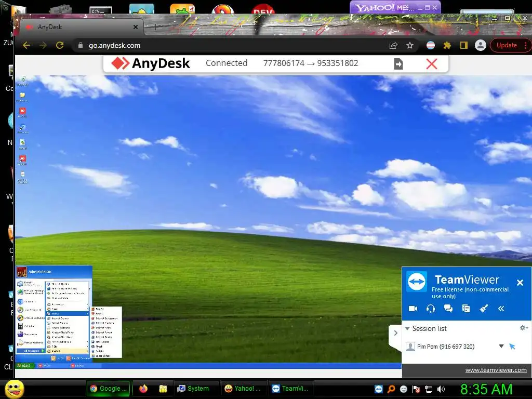532x399 pixels.
Task: Click the remote XP start button
Action: pos(24,365)
